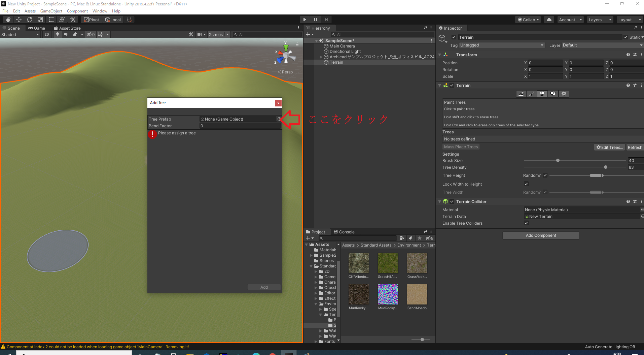Select the Paint Details terrain tool

(x=553, y=94)
